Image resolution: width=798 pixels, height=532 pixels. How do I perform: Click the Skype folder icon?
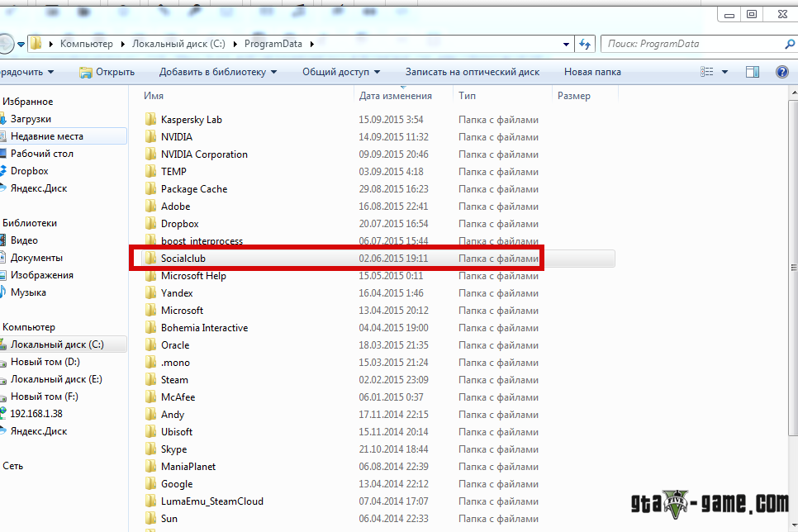coord(150,449)
